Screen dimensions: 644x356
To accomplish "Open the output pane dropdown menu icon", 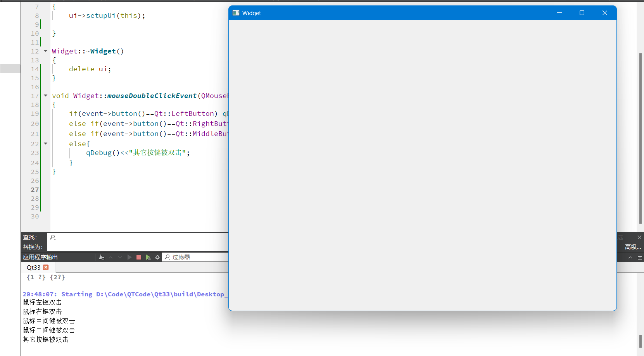I will pyautogui.click(x=640, y=258).
